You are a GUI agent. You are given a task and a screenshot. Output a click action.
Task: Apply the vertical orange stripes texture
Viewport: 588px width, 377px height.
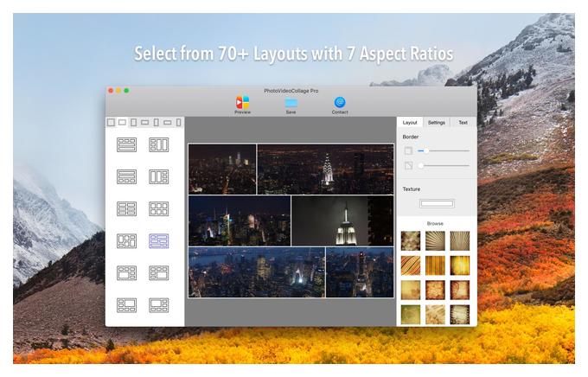click(x=435, y=265)
